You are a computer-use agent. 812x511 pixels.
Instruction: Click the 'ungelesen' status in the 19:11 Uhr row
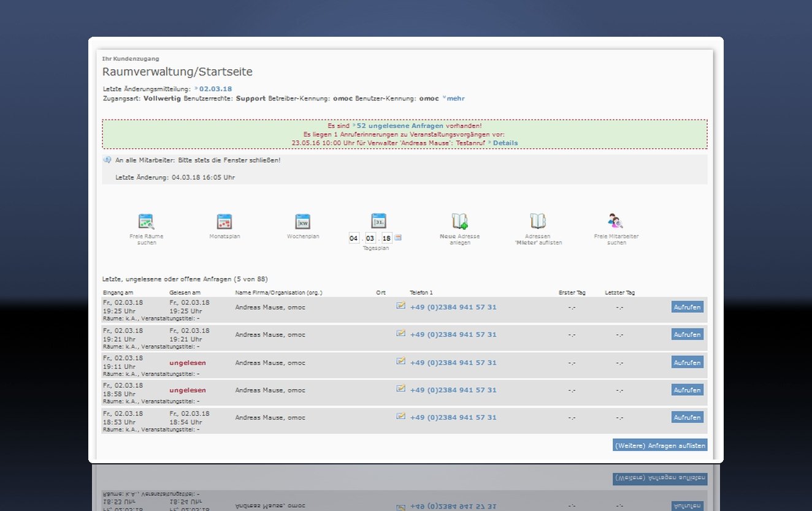(188, 363)
